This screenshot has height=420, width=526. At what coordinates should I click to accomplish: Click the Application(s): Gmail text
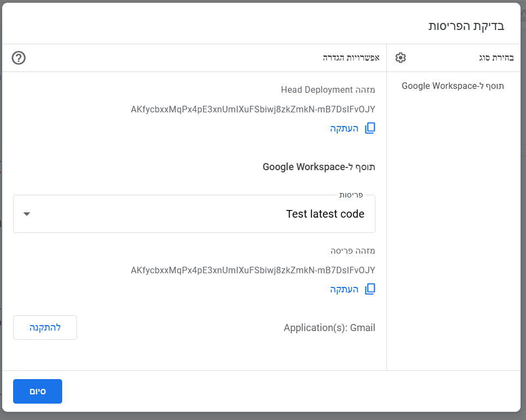click(x=330, y=328)
